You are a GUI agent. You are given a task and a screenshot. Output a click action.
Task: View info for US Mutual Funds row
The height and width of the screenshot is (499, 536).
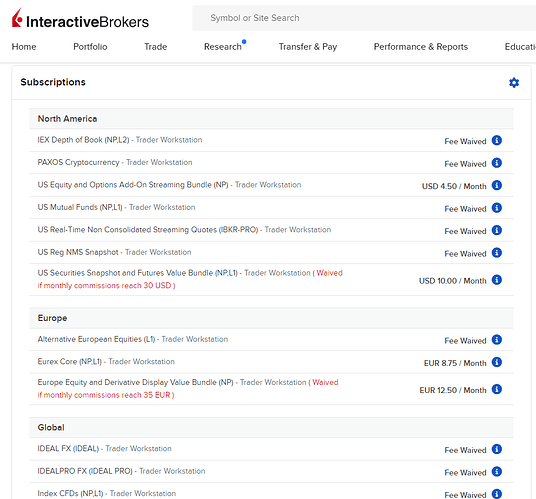coord(497,208)
